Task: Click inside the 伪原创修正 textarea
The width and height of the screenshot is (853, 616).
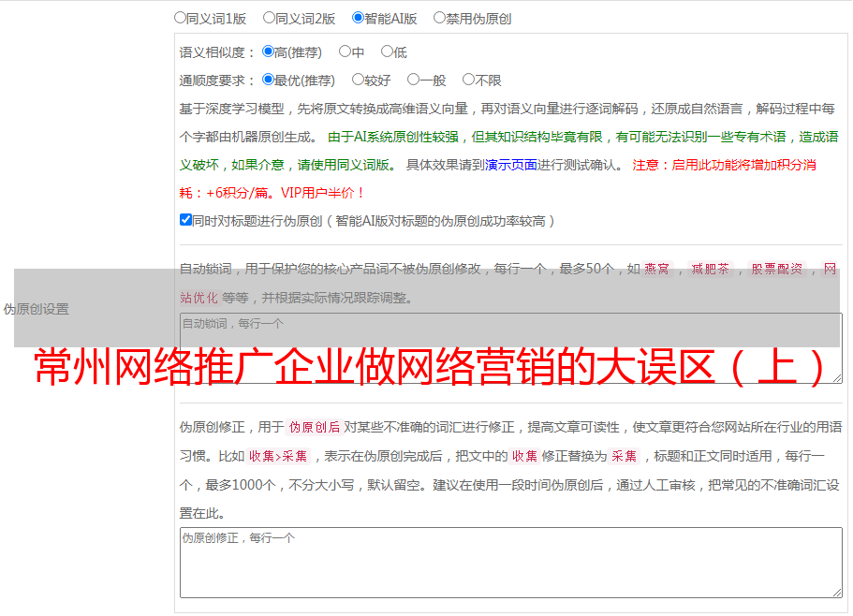Action: [x=511, y=563]
